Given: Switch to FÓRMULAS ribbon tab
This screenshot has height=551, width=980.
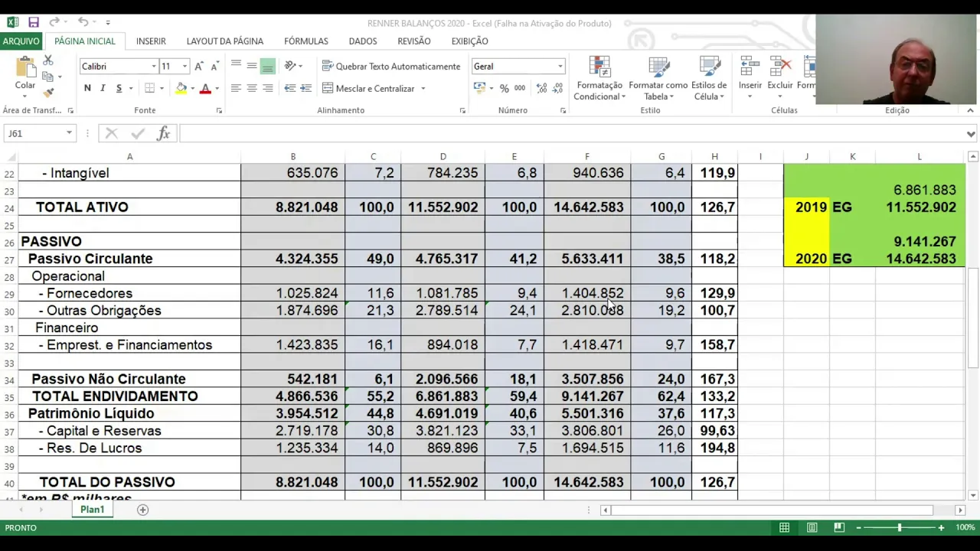Looking at the screenshot, I should tap(306, 41).
